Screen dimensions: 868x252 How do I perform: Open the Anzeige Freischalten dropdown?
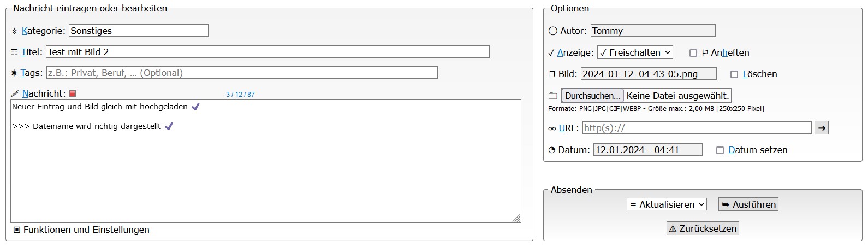635,52
